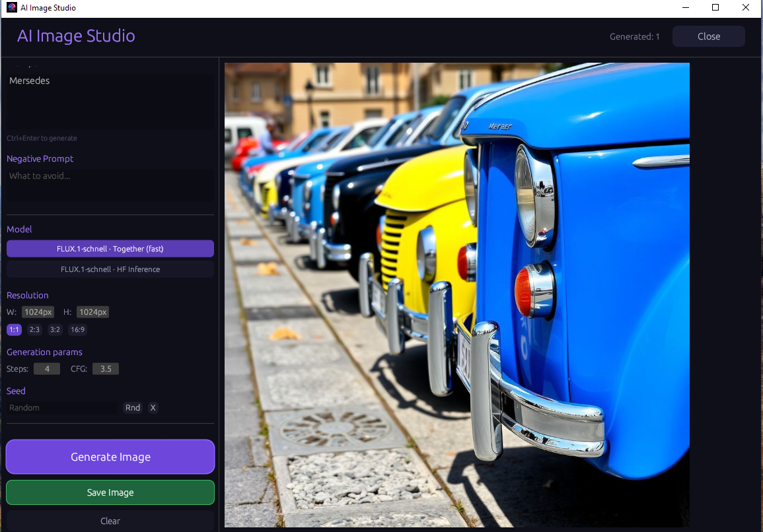Click the prompt box containing Mersedes

[110, 101]
